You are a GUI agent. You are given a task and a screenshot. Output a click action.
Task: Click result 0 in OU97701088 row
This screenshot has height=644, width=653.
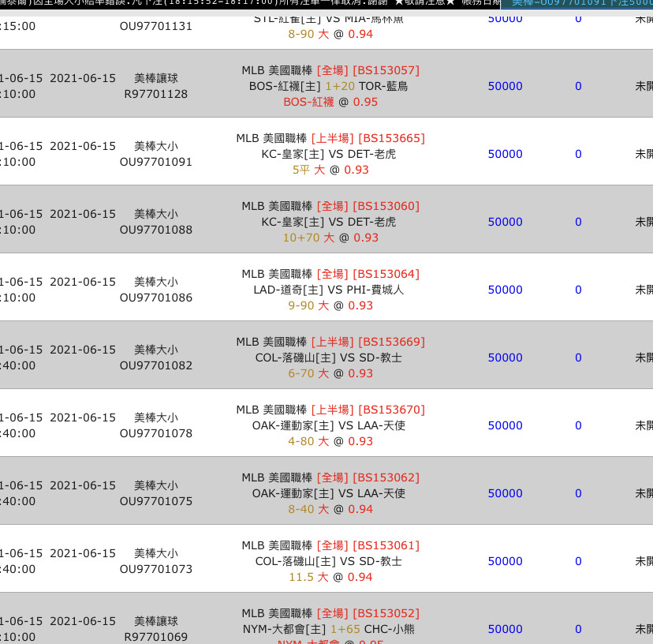pyautogui.click(x=578, y=223)
